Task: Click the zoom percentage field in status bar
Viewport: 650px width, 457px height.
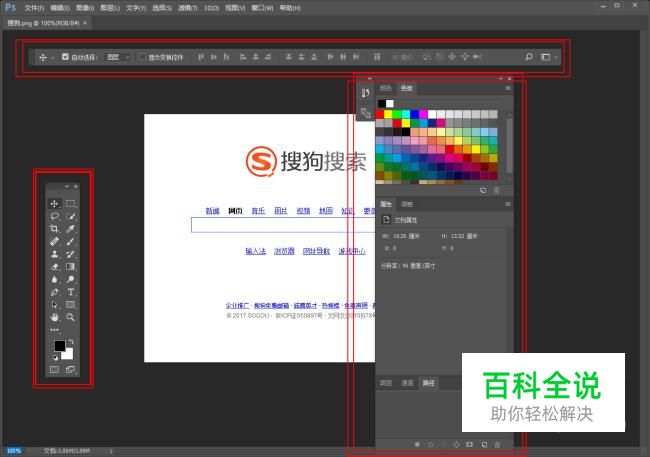Action: tap(14, 451)
